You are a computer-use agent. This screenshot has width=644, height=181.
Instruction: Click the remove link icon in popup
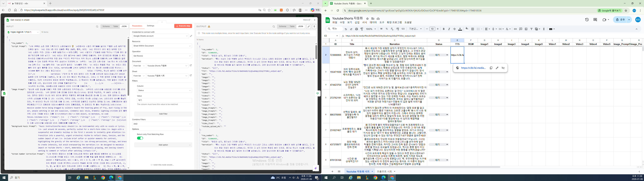503,68
